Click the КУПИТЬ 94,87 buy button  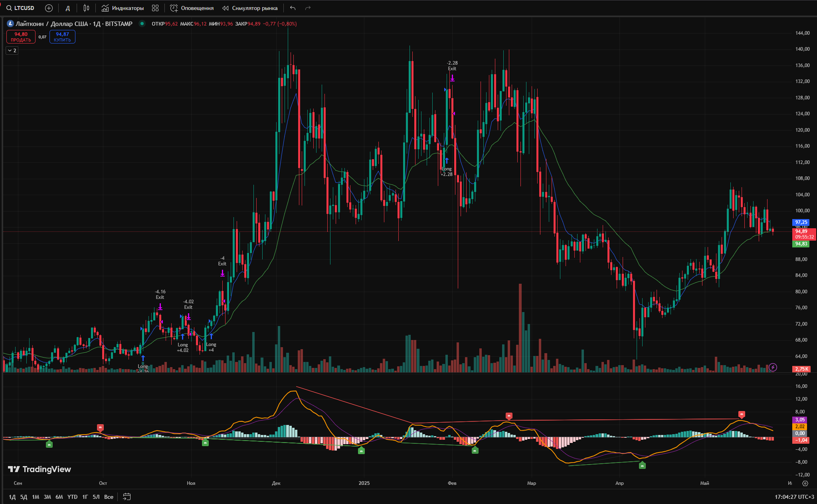tap(62, 37)
